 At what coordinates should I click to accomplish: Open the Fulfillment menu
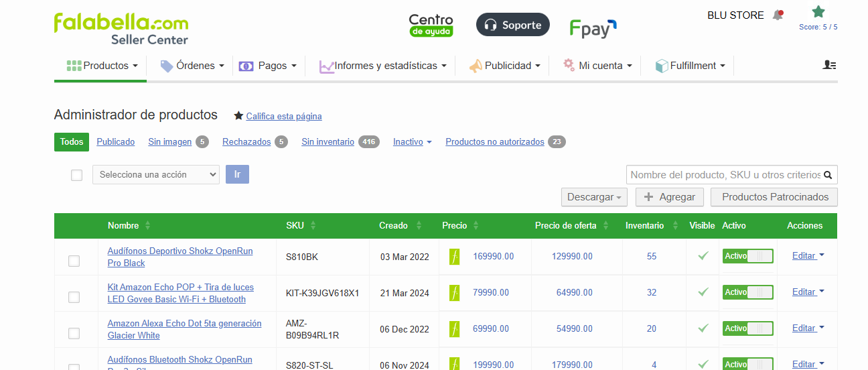(x=690, y=66)
